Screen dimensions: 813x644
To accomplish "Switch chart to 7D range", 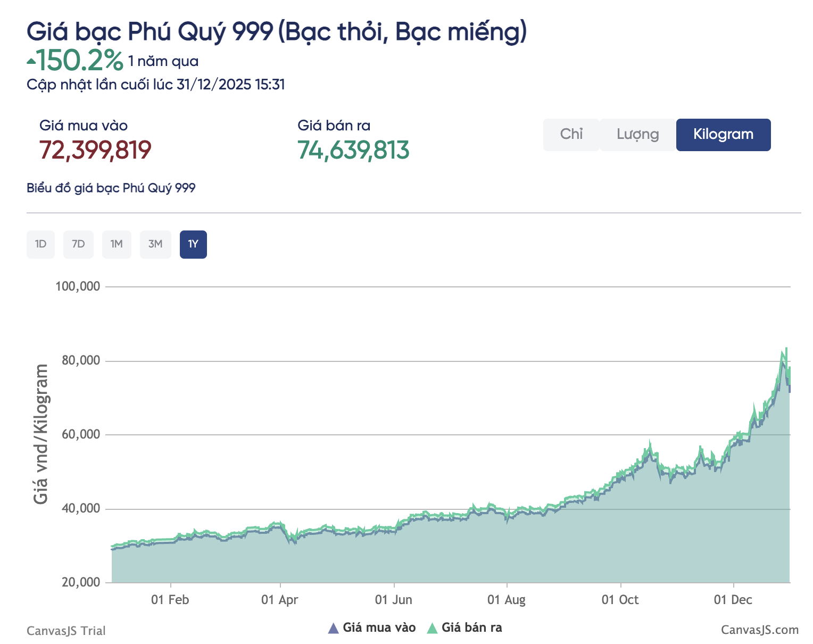I will [x=78, y=244].
